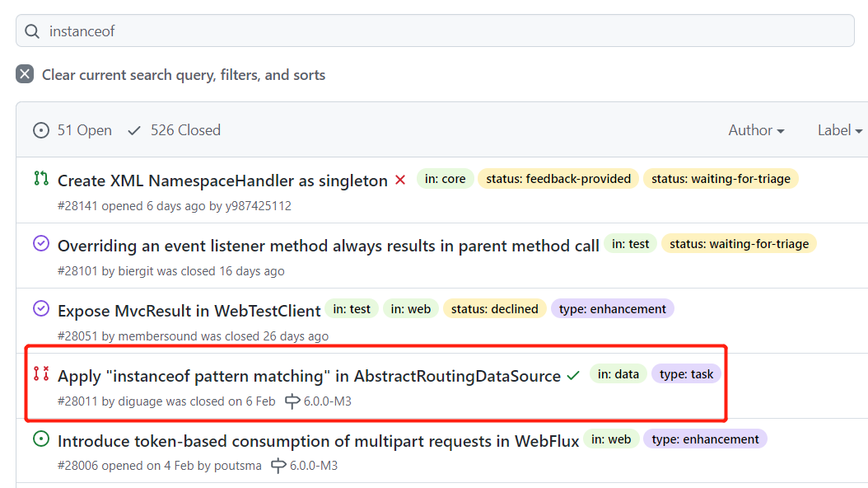Click author link y987425112
The height and width of the screenshot is (488, 868).
coord(258,206)
